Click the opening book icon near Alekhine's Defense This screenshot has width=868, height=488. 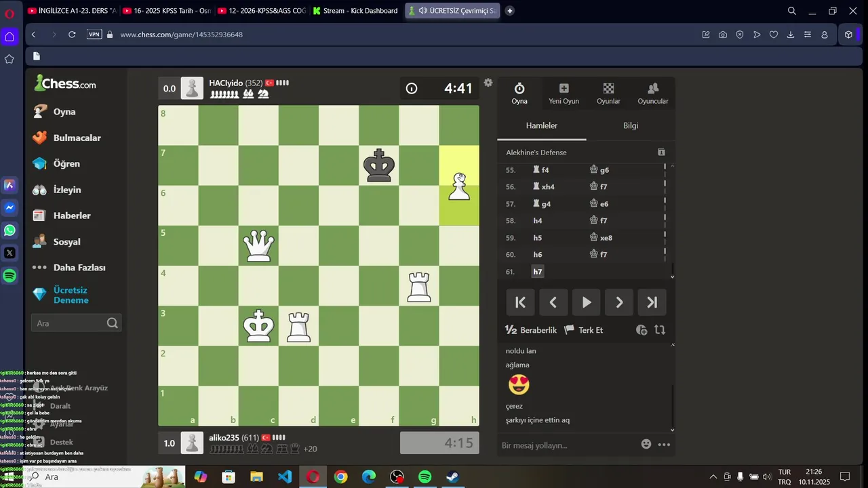tap(661, 152)
